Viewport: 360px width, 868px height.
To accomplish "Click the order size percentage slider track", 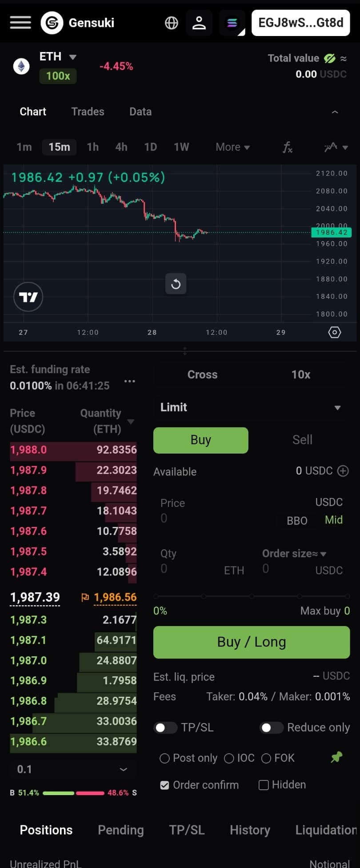I will tap(252, 596).
